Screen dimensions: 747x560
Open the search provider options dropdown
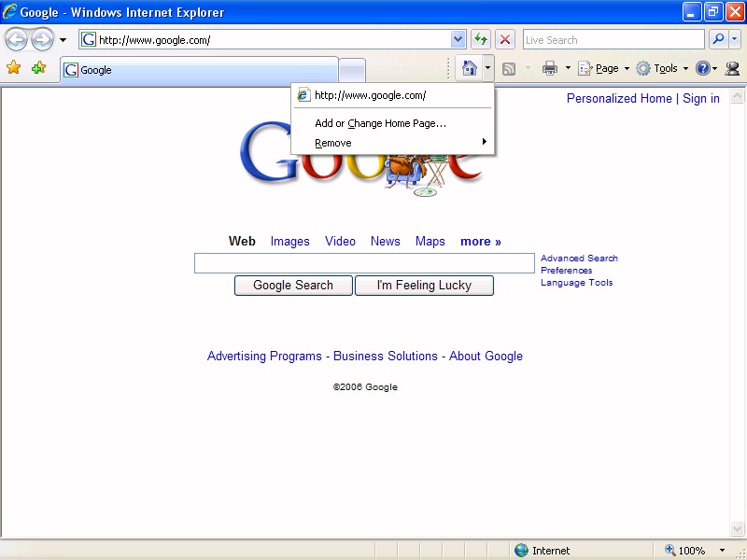735,39
